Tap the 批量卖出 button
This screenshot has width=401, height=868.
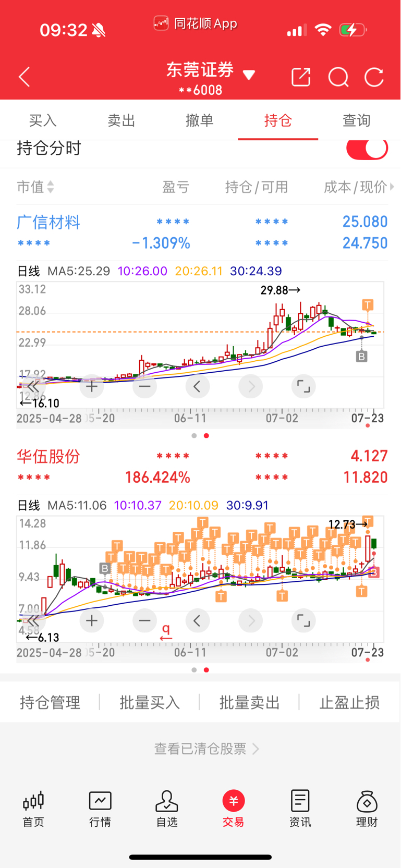(249, 702)
